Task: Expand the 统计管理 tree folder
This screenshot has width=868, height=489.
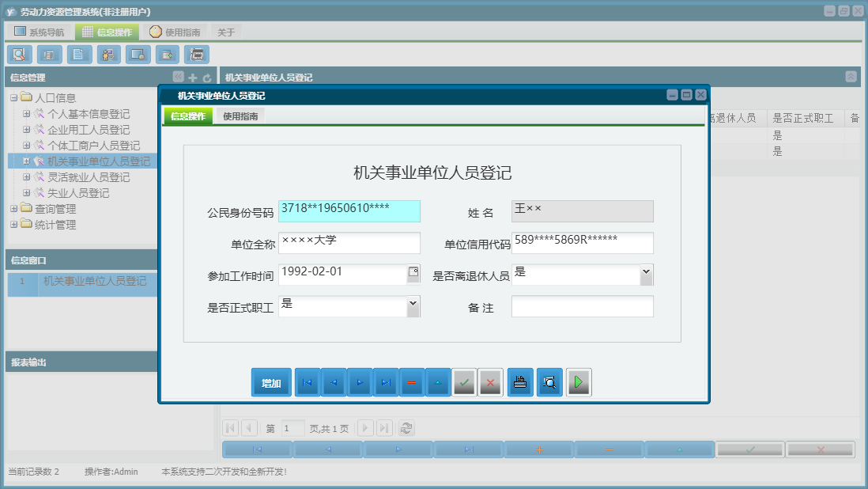Action: coord(14,225)
